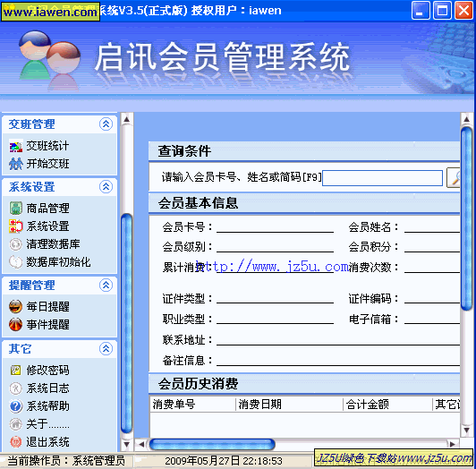Open the 系统帮助 question mark icon

(16, 406)
